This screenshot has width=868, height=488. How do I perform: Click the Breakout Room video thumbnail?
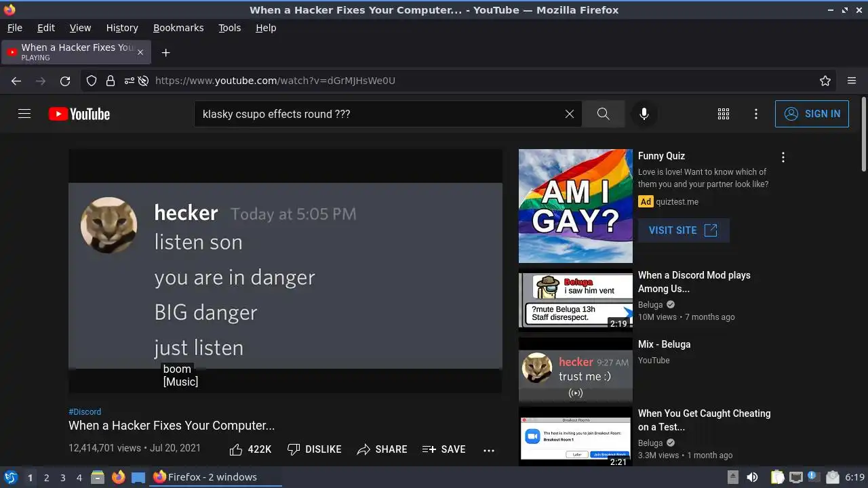pos(576,436)
